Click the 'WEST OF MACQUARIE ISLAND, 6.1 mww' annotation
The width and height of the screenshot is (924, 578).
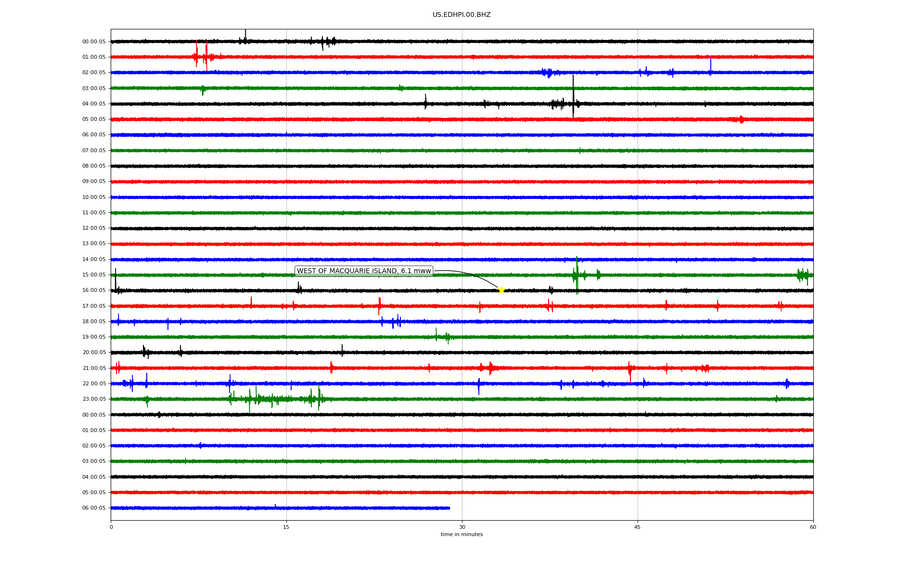click(x=364, y=271)
